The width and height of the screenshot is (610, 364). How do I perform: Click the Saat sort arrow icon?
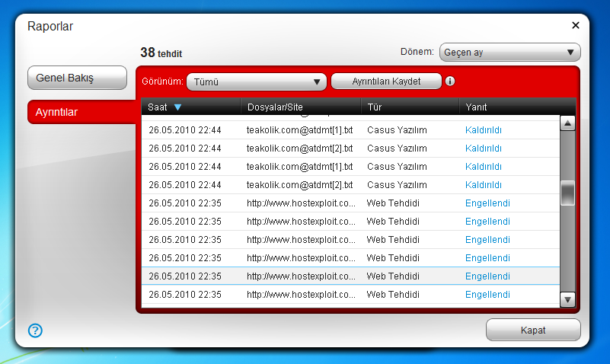[x=177, y=107]
